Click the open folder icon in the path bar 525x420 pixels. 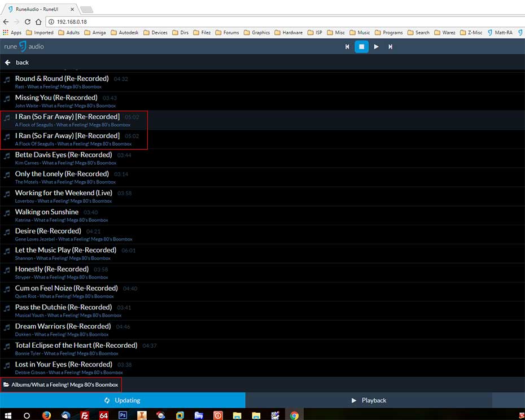[6, 384]
